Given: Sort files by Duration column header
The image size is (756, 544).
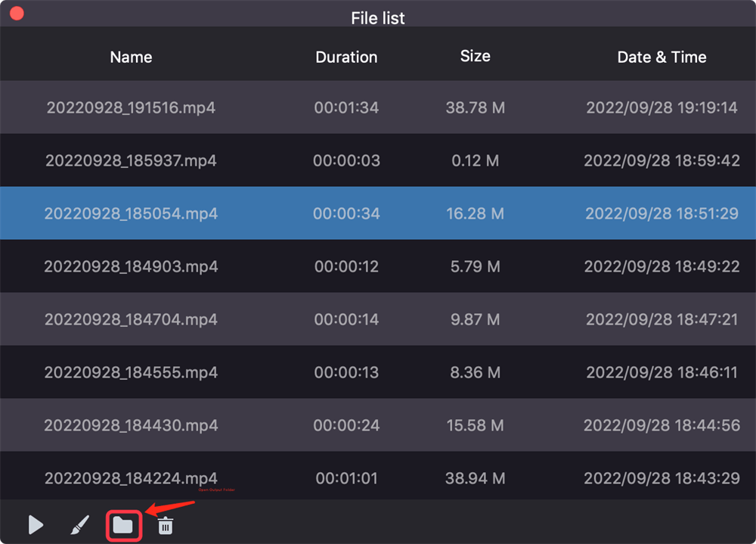Looking at the screenshot, I should (346, 58).
